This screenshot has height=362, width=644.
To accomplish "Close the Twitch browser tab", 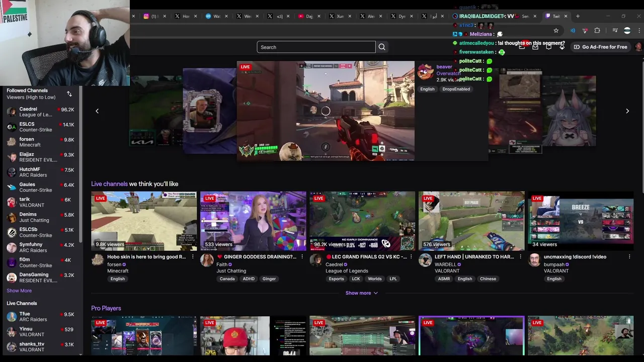I will click(566, 16).
